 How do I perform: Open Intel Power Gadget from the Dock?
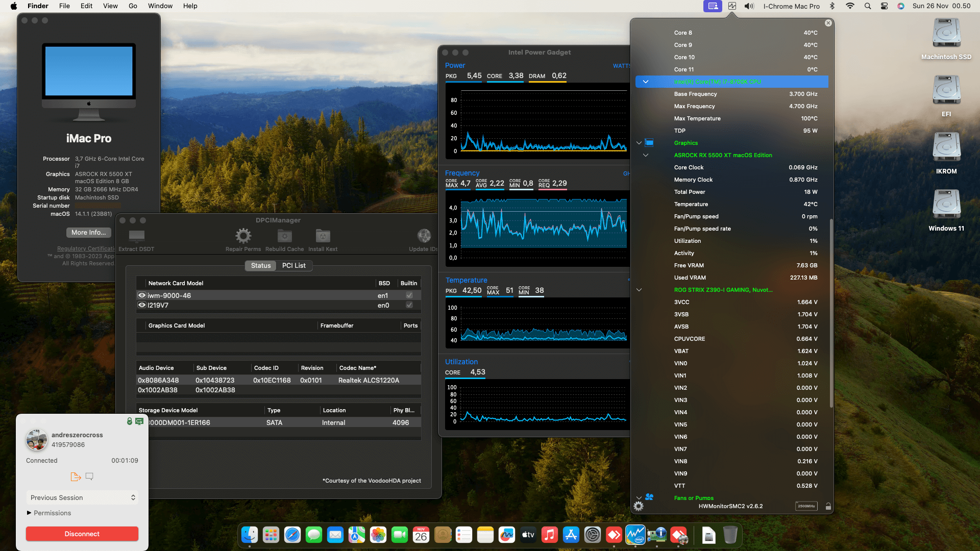click(635, 535)
